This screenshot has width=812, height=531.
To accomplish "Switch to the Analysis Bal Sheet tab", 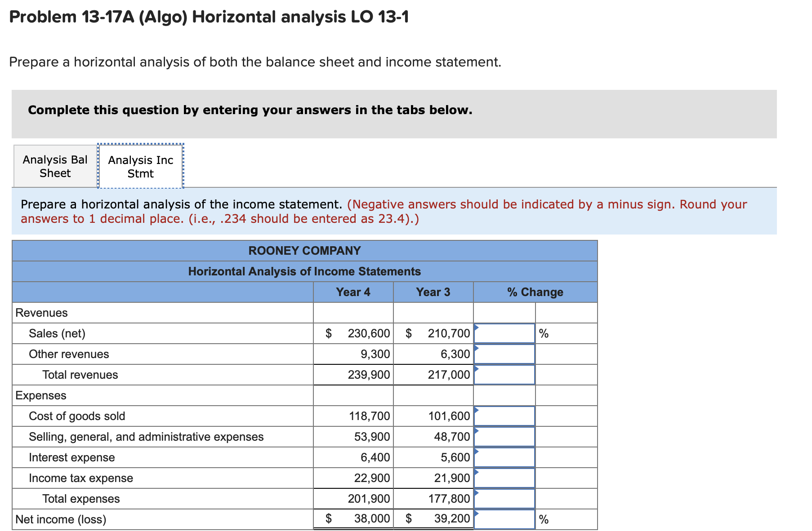I will 54,166.
